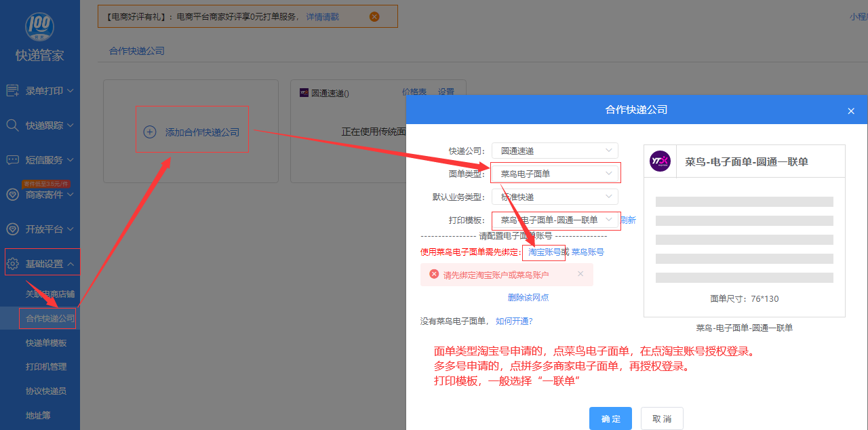The image size is (868, 430).
Task: Expand the 短信服务 menu
Action: point(71,160)
